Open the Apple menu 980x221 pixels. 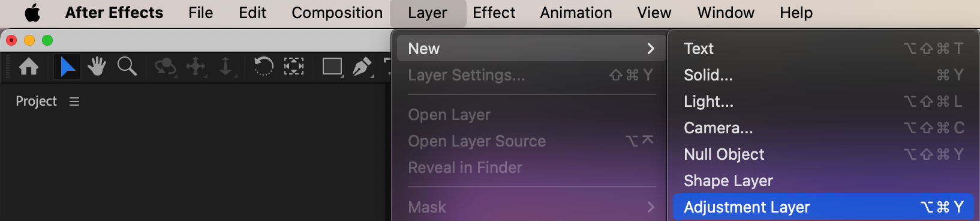coord(32,13)
